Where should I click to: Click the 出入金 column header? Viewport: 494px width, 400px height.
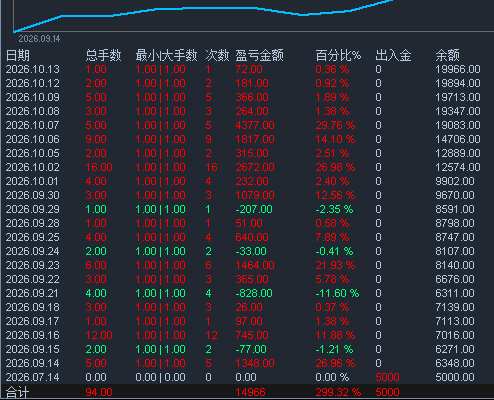tap(393, 55)
